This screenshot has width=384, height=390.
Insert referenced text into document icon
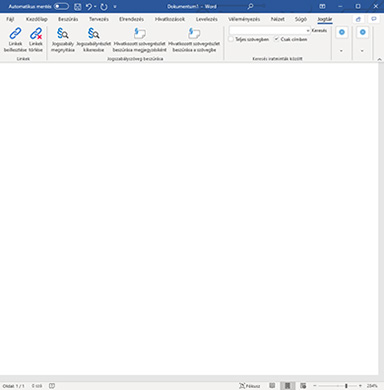[x=194, y=34]
